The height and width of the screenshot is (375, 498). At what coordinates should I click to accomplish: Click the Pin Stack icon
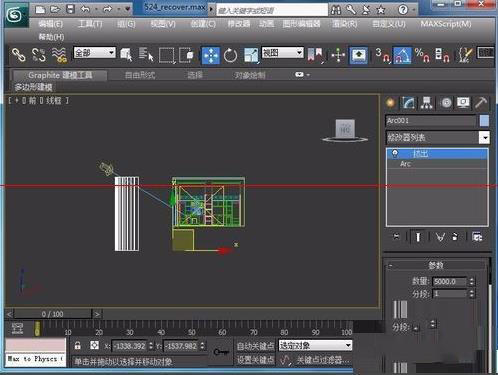point(396,237)
